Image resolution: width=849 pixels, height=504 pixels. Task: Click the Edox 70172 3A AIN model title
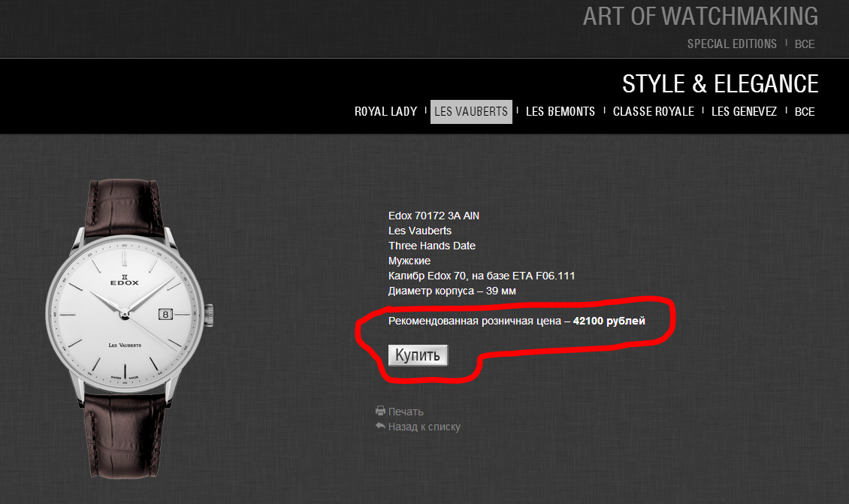pyautogui.click(x=434, y=216)
